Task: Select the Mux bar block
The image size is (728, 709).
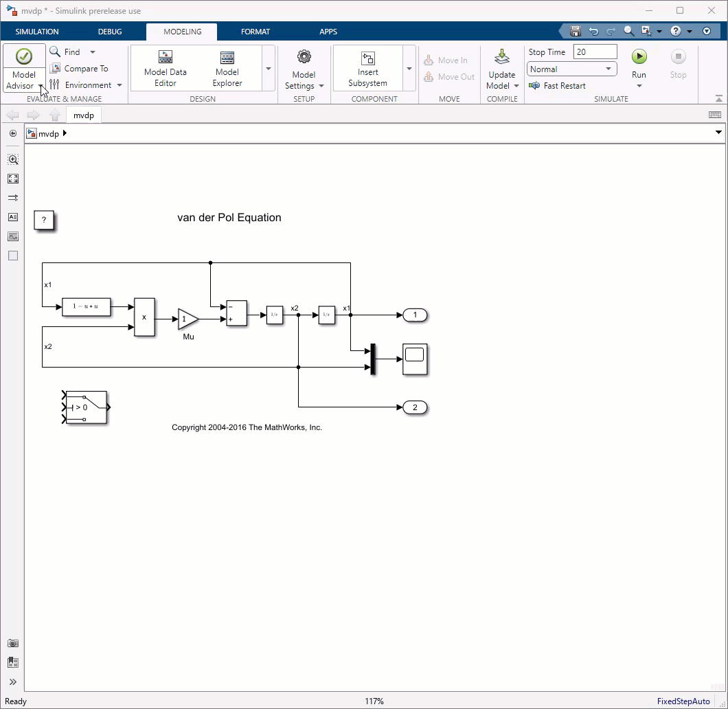Action: (372, 359)
